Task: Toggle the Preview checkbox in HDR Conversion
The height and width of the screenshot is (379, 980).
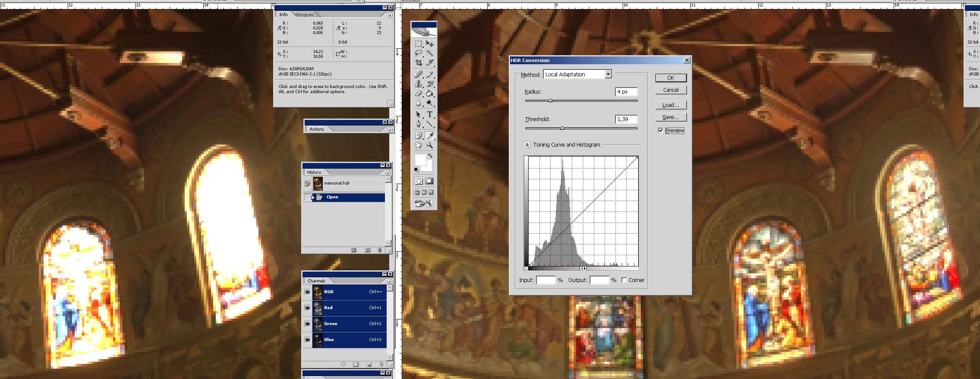Action: click(x=661, y=130)
